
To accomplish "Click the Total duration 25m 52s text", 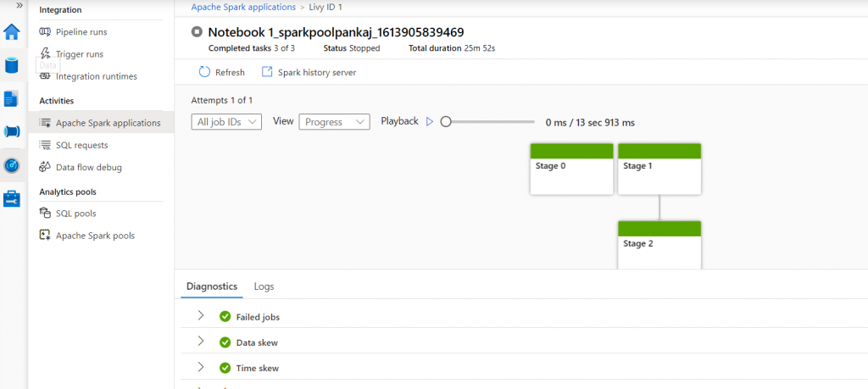I will tap(452, 48).
